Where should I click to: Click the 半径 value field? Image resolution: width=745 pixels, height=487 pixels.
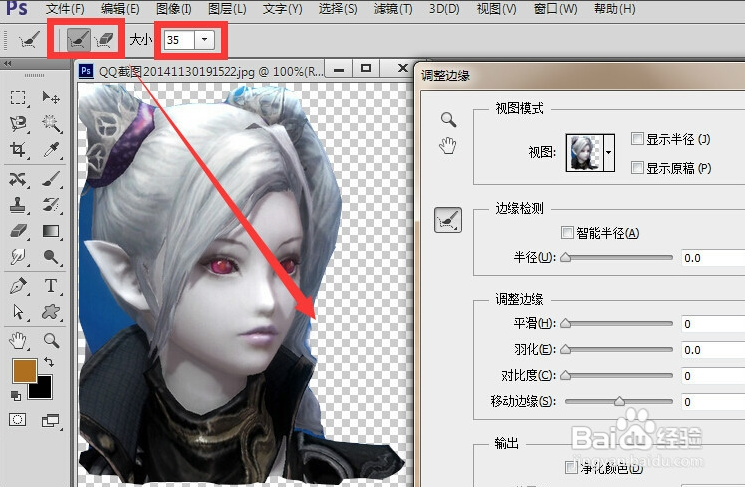tap(713, 258)
